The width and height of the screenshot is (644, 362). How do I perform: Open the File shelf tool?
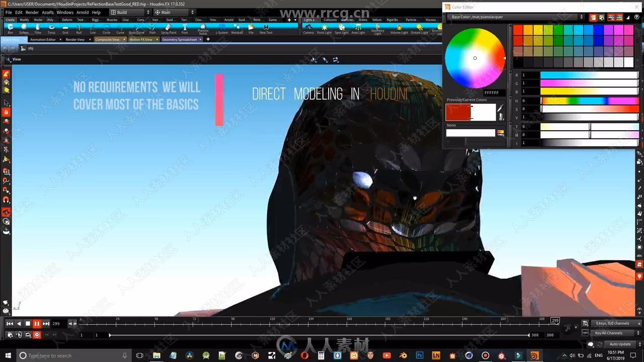tap(251, 28)
